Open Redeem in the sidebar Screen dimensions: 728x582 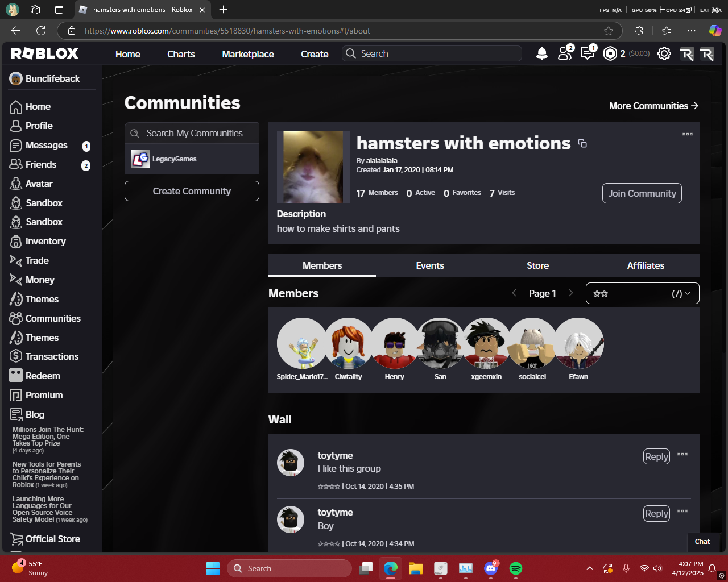(x=35, y=376)
